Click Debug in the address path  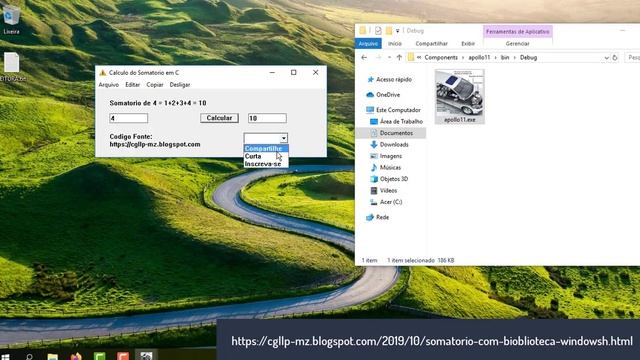pyautogui.click(x=528, y=58)
